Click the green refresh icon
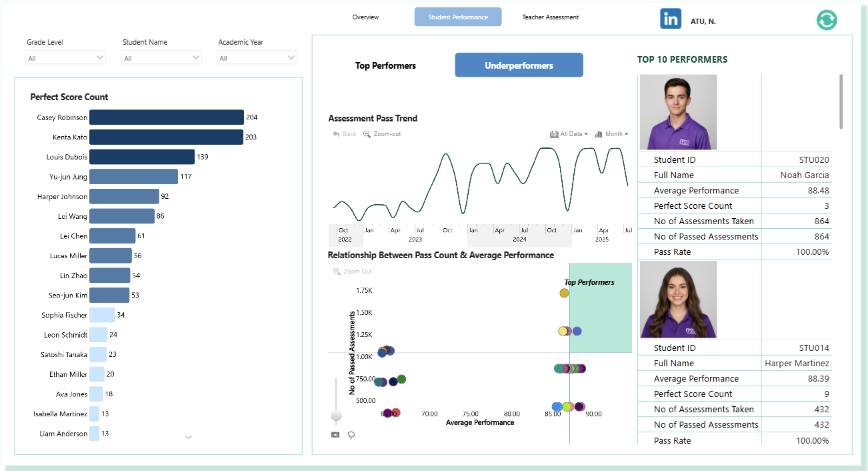This screenshot has width=868, height=471. point(827,19)
